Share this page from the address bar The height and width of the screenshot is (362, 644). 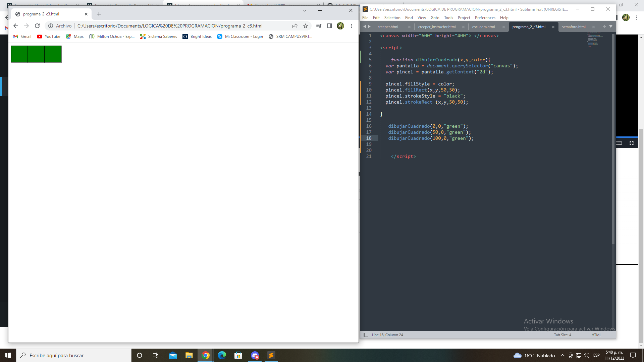(x=295, y=26)
